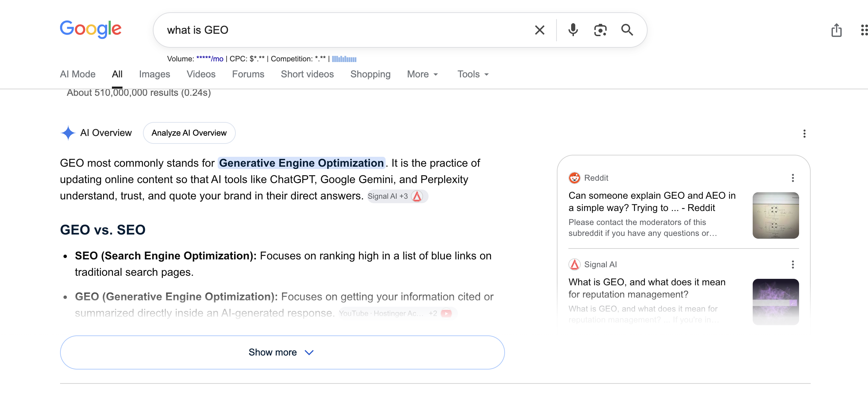
Task: Click the Signal AI purple thumbnail
Action: (776, 302)
